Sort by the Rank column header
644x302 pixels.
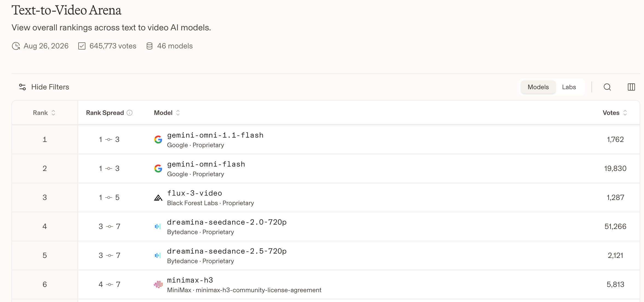pos(44,113)
